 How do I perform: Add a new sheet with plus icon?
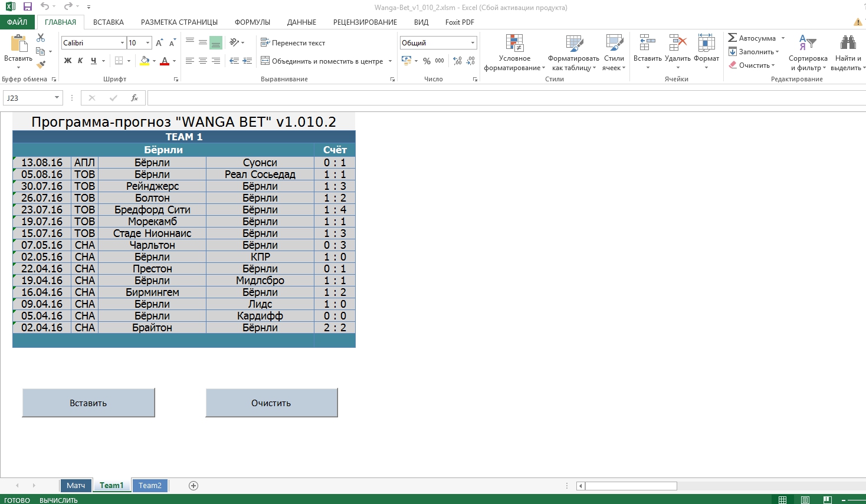[x=193, y=486]
